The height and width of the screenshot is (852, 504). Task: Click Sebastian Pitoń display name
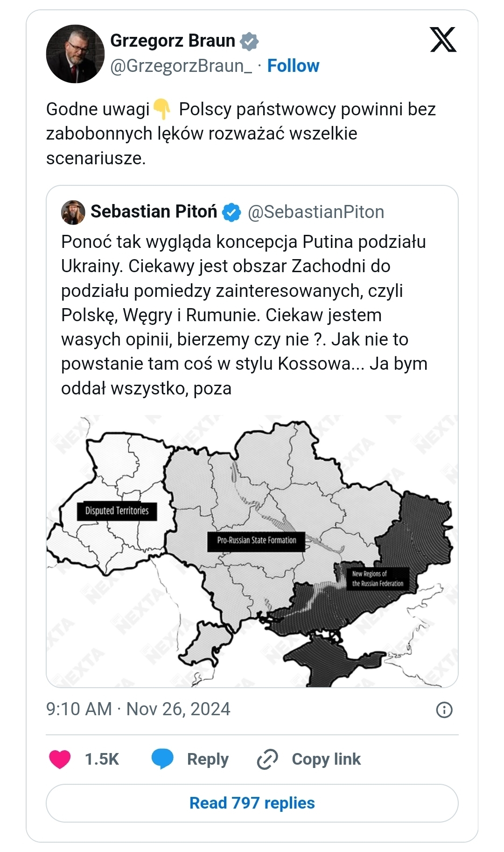point(154,212)
